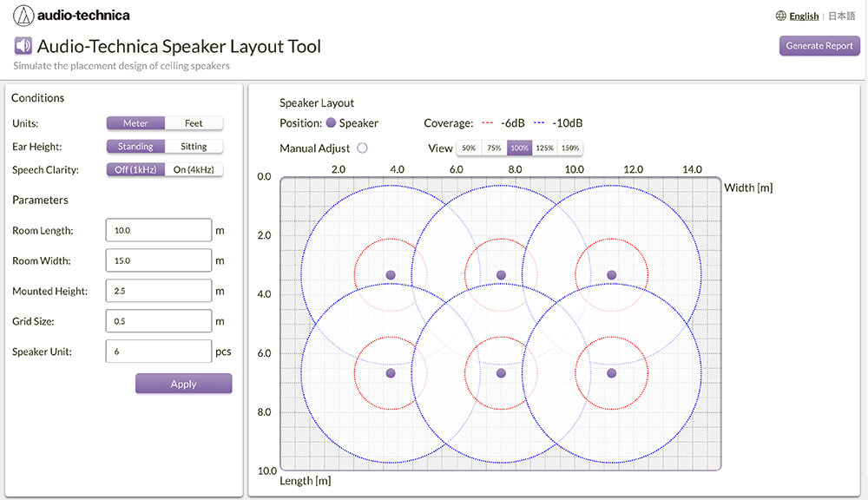Click the blue -10dB coverage legend dashes

pyautogui.click(x=539, y=123)
